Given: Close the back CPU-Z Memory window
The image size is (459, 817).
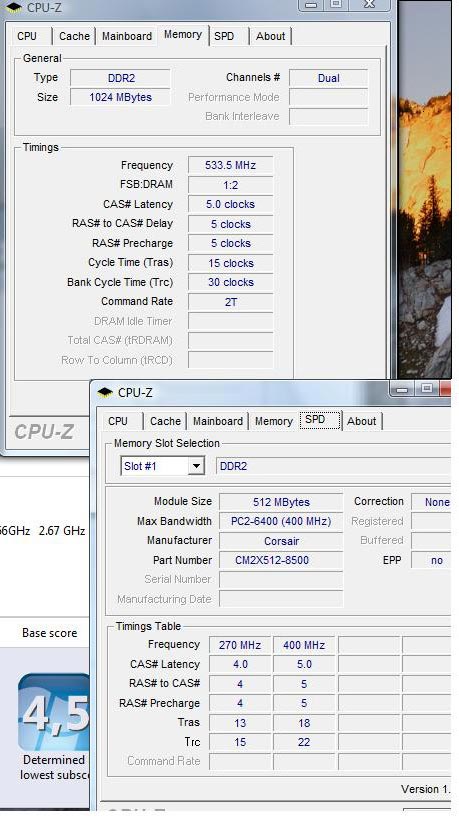Looking at the screenshot, I should click(x=369, y=5).
